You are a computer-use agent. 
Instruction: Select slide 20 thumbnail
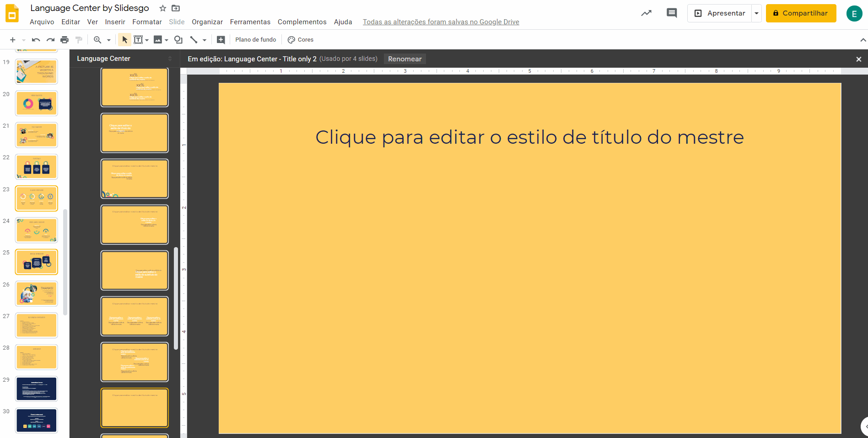[x=37, y=103]
